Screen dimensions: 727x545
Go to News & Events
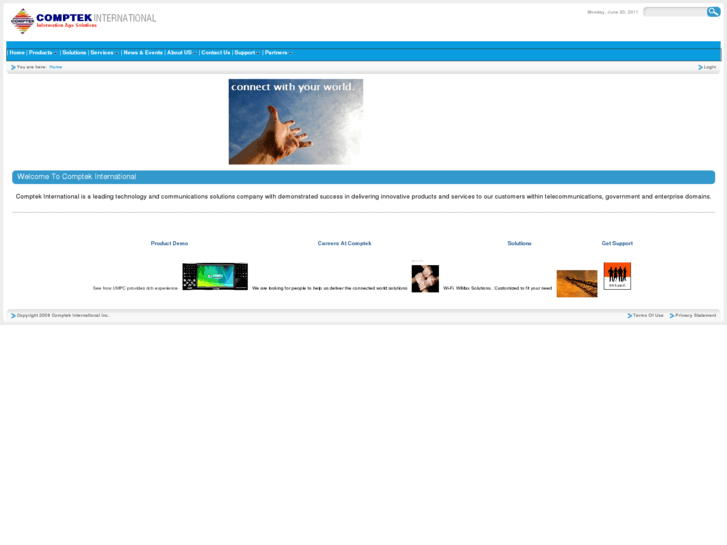point(143,53)
